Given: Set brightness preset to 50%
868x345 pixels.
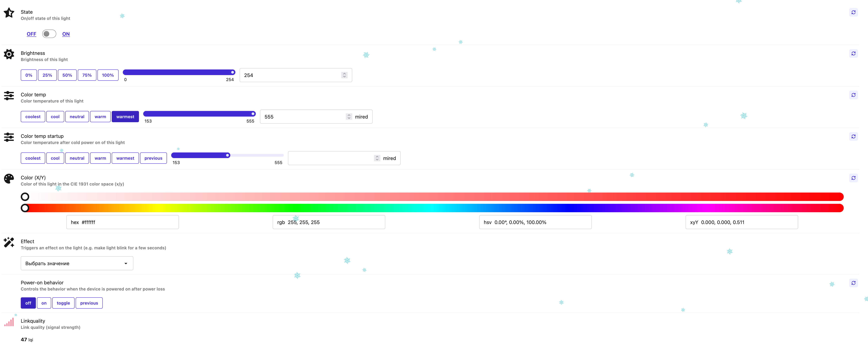Looking at the screenshot, I should 67,75.
